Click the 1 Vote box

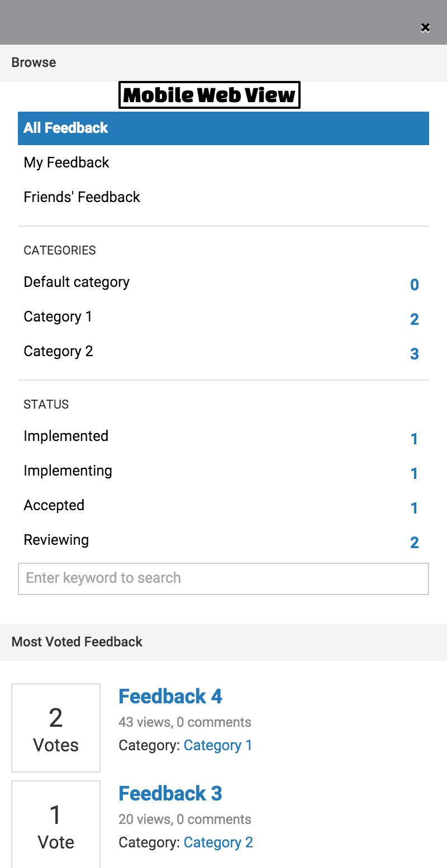pyautogui.click(x=56, y=824)
